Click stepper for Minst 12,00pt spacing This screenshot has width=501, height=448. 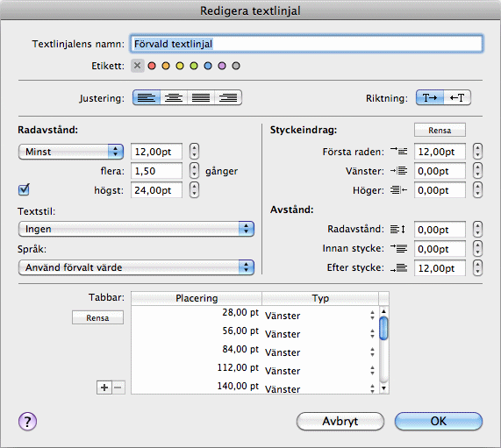point(194,152)
